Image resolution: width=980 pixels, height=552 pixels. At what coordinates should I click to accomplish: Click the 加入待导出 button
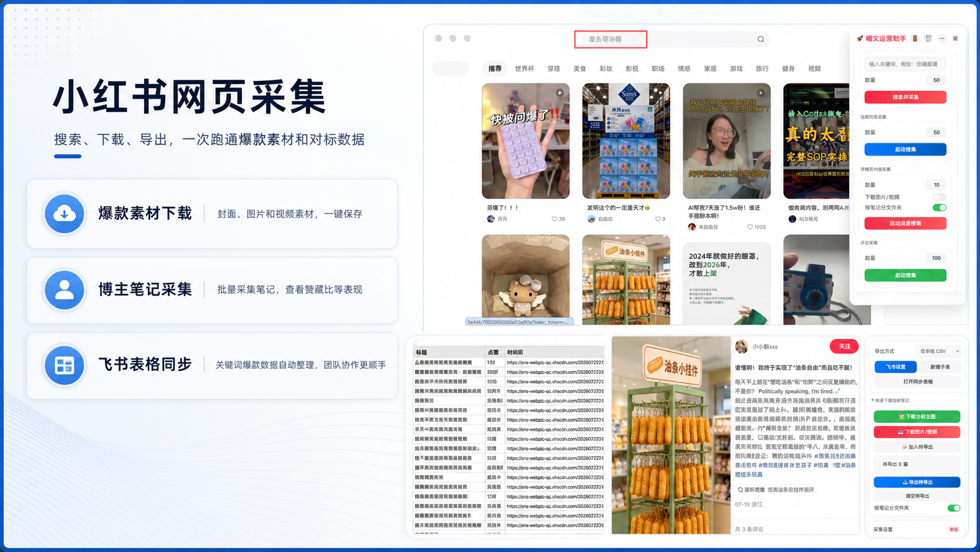(x=917, y=447)
